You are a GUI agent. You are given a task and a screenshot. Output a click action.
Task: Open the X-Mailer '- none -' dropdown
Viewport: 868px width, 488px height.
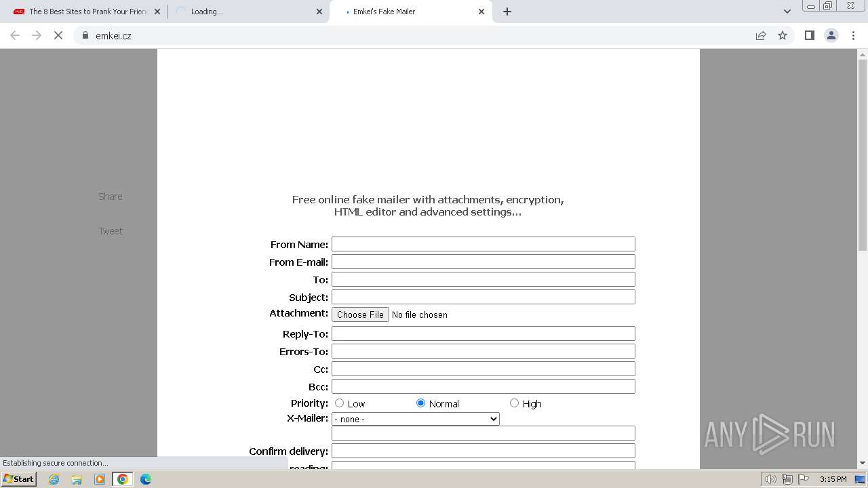[416, 419]
